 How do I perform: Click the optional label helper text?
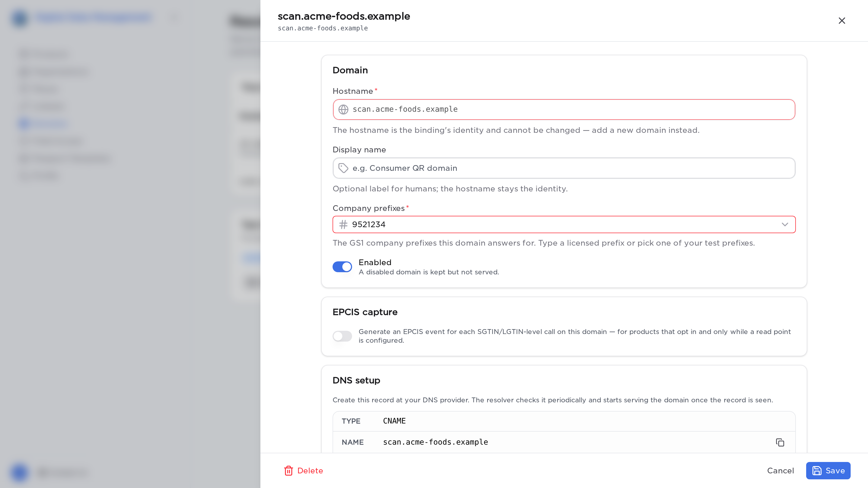tap(450, 189)
